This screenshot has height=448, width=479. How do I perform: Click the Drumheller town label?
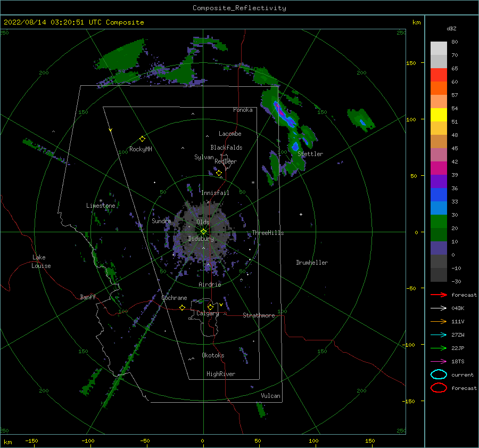pyautogui.click(x=312, y=263)
